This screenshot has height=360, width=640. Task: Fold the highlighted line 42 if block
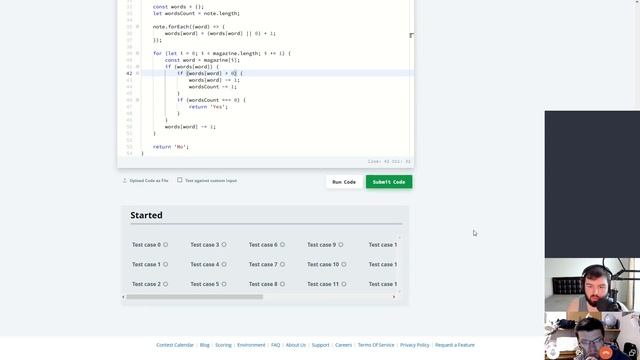tap(138, 73)
